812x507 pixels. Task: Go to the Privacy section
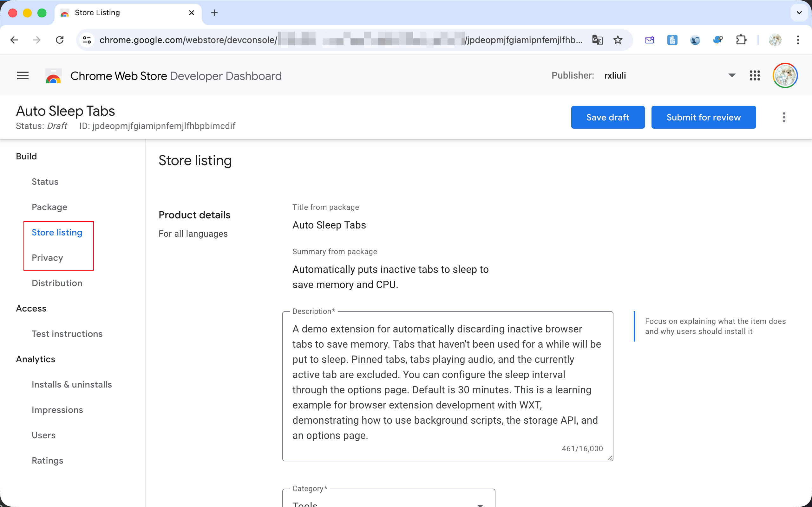47,258
